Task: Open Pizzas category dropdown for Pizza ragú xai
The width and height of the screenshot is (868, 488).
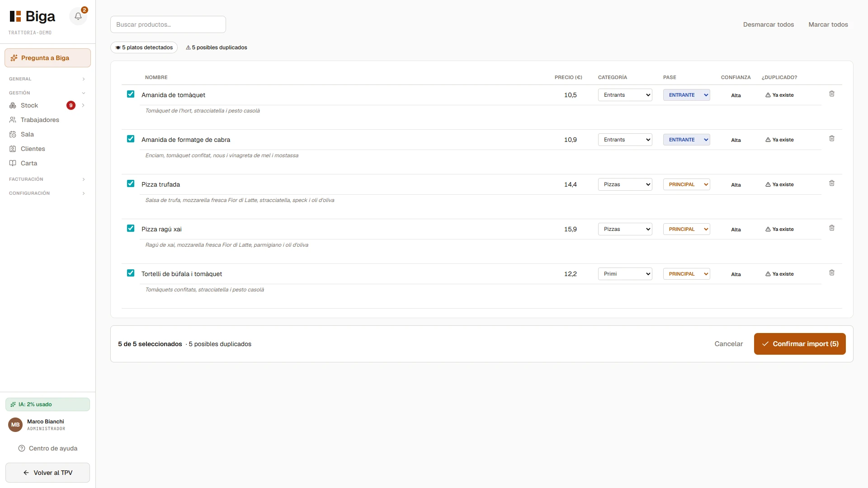Action: (x=625, y=229)
